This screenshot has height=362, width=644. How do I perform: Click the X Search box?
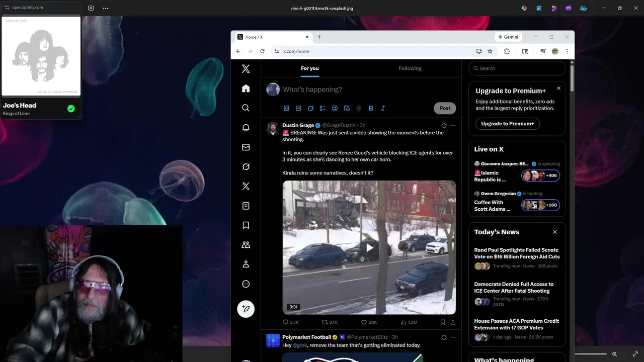point(517,68)
